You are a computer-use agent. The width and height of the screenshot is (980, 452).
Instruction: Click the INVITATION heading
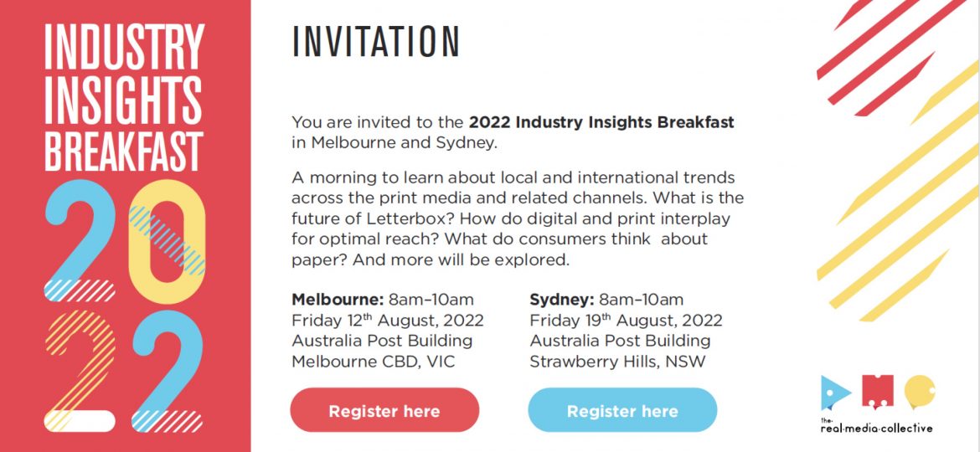pyautogui.click(x=376, y=43)
